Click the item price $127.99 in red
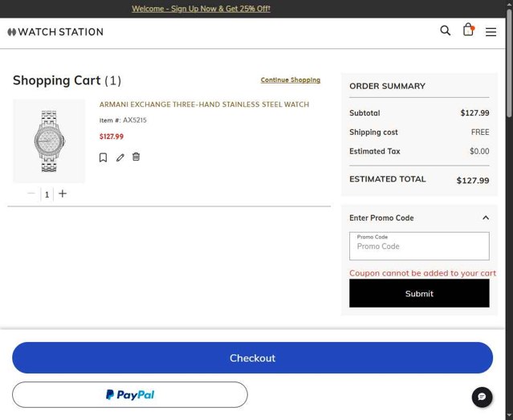The width and height of the screenshot is (513, 420). [112, 137]
